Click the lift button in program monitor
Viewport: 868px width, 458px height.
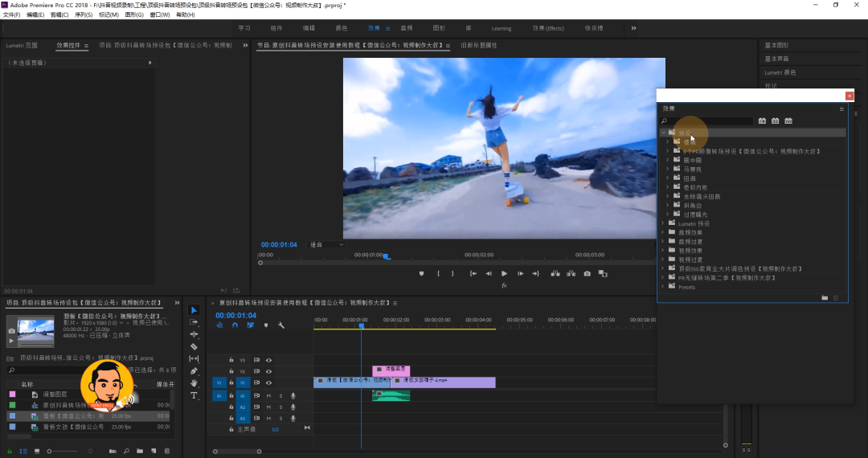tap(555, 274)
